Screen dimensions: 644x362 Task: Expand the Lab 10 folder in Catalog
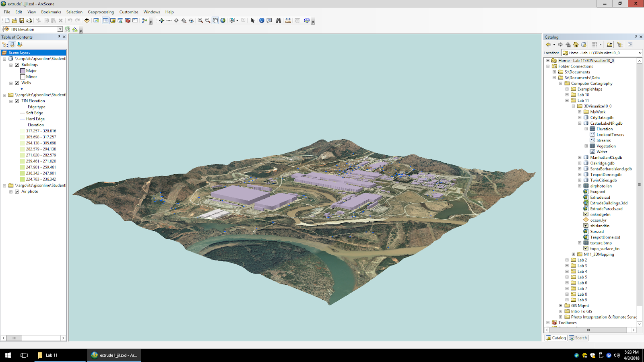(x=568, y=95)
